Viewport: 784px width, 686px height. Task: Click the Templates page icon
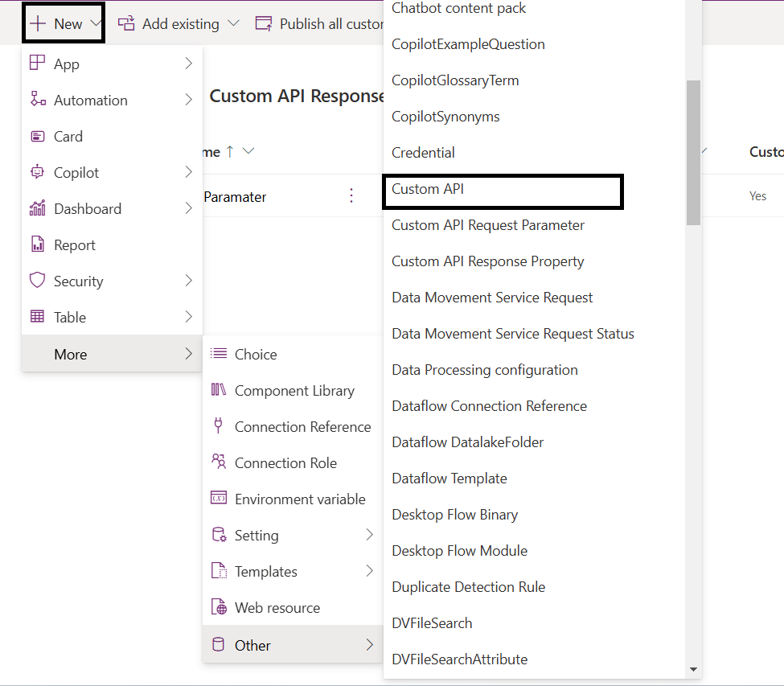(x=219, y=570)
